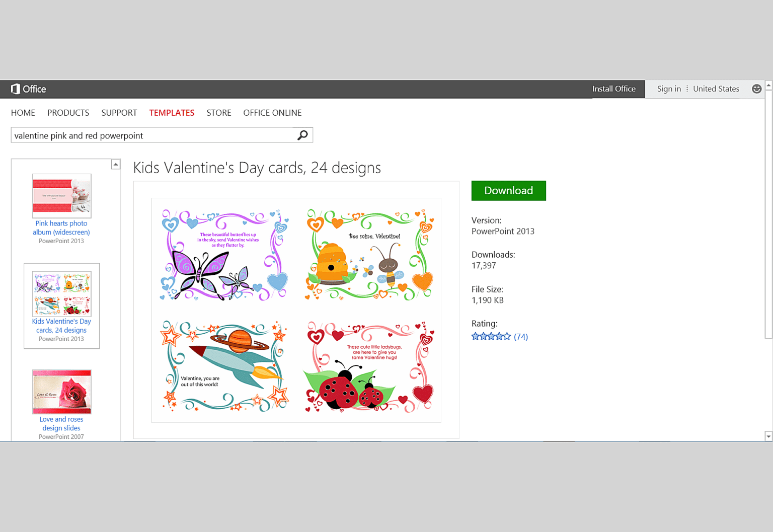The image size is (773, 532).
Task: Go to the HOME menu item
Action: click(23, 113)
